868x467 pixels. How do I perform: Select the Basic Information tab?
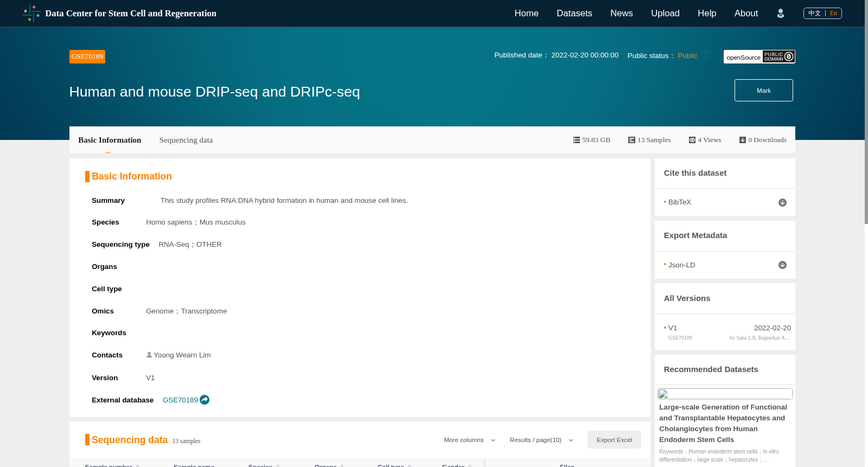coord(110,140)
